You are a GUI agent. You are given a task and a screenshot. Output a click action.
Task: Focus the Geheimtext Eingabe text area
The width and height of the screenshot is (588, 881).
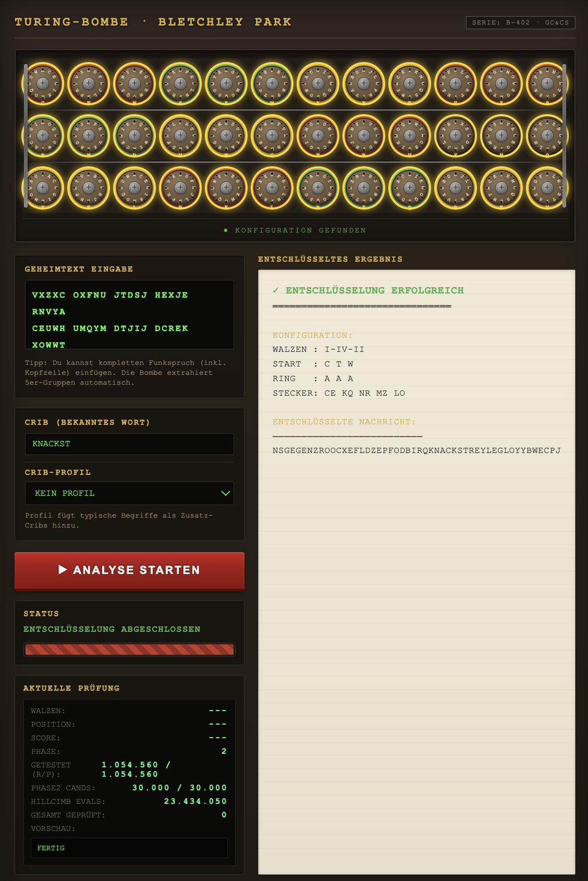pyautogui.click(x=129, y=315)
